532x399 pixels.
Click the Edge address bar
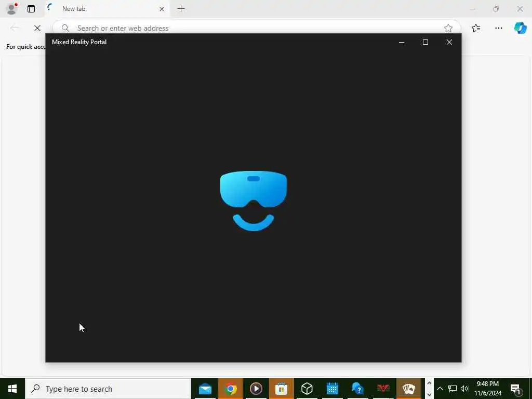coord(256,28)
